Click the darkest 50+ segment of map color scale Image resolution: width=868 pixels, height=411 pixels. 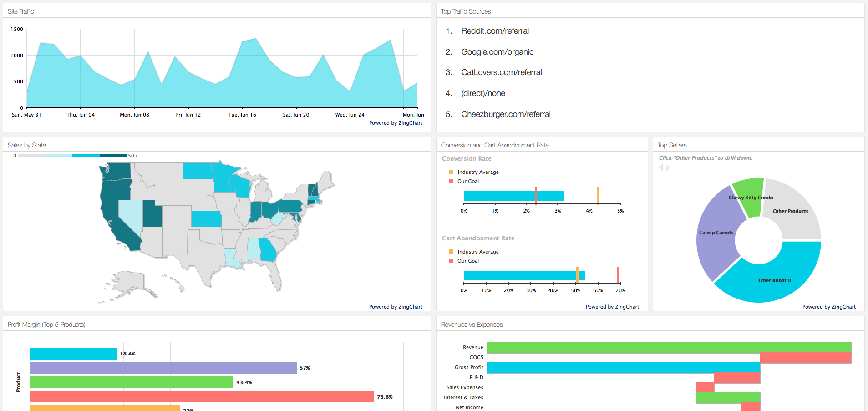point(113,156)
